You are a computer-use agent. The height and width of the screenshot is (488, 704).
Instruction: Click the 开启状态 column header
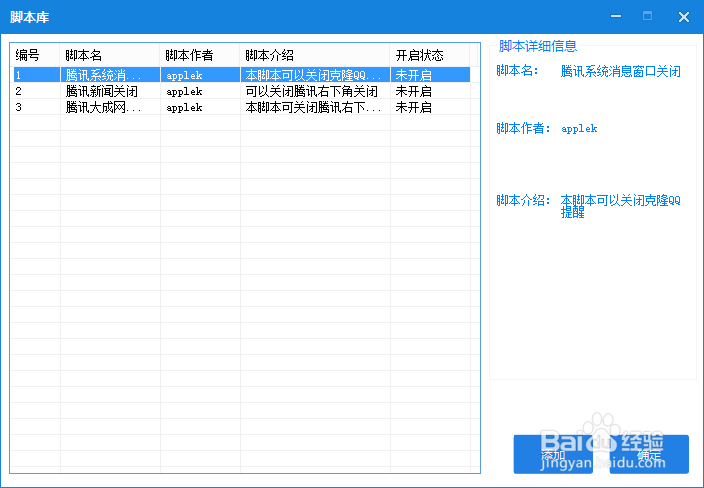click(x=430, y=55)
